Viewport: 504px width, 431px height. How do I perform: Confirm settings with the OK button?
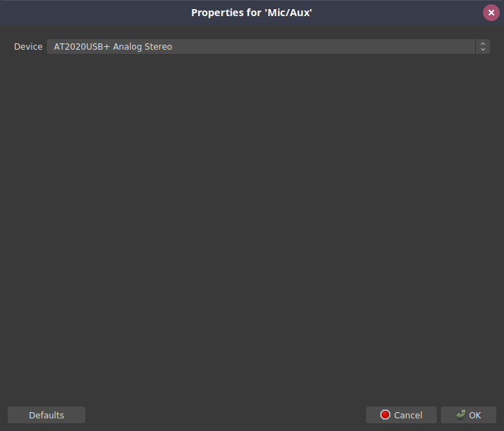click(x=468, y=415)
